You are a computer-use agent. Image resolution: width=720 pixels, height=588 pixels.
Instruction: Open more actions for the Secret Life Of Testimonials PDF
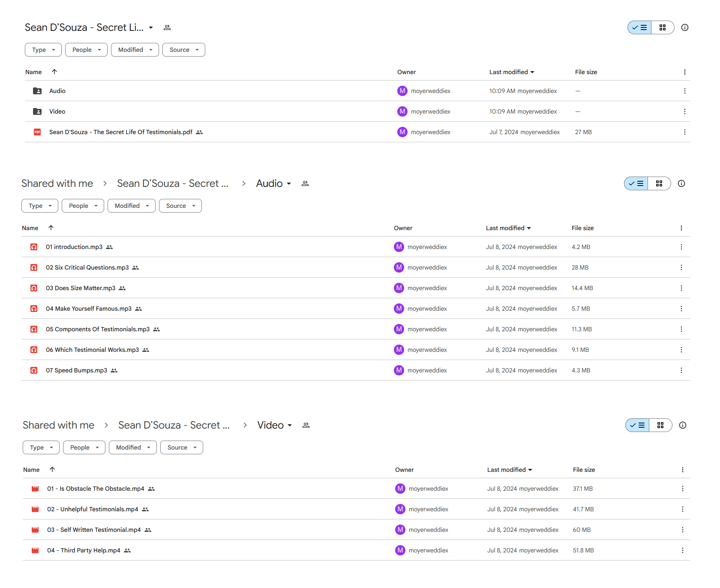(684, 132)
